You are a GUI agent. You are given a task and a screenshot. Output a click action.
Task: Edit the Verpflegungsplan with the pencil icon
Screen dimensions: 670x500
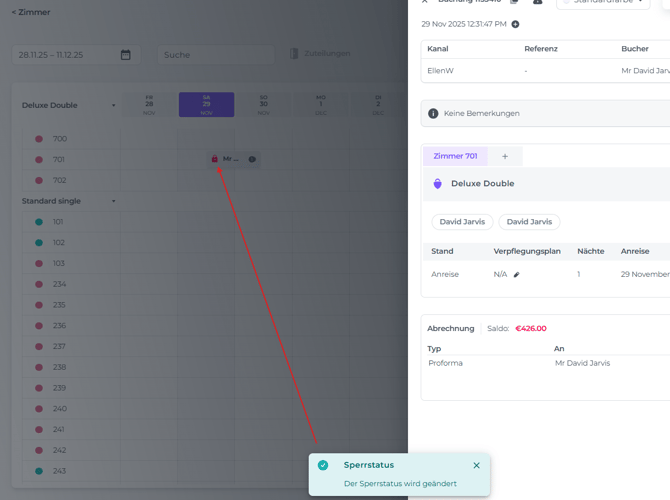pyautogui.click(x=517, y=274)
